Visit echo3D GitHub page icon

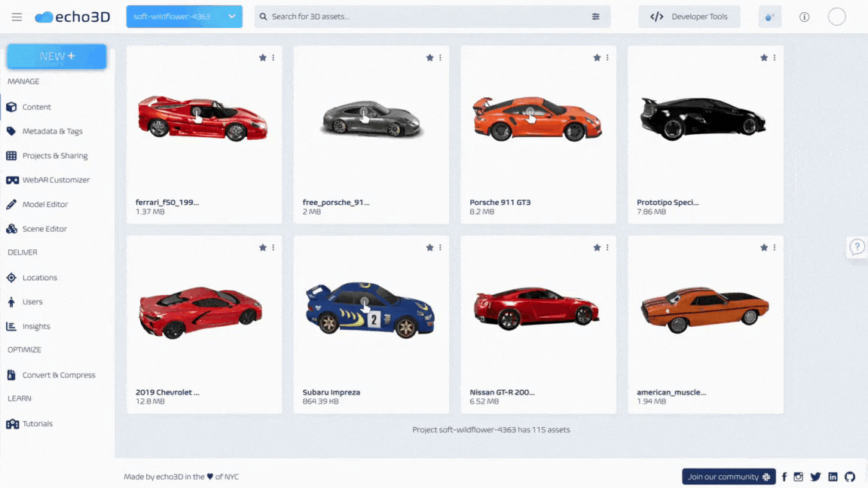click(x=850, y=477)
